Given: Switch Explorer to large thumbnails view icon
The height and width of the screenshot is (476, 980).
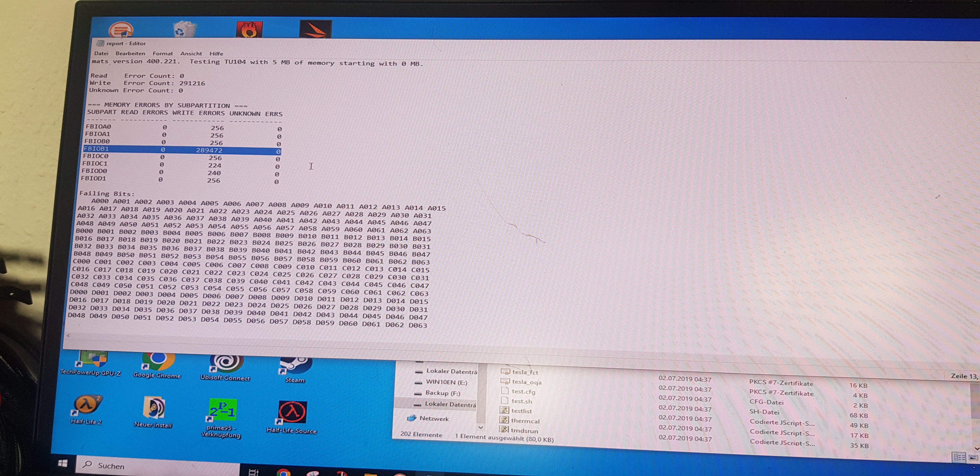Looking at the screenshot, I should [973, 458].
